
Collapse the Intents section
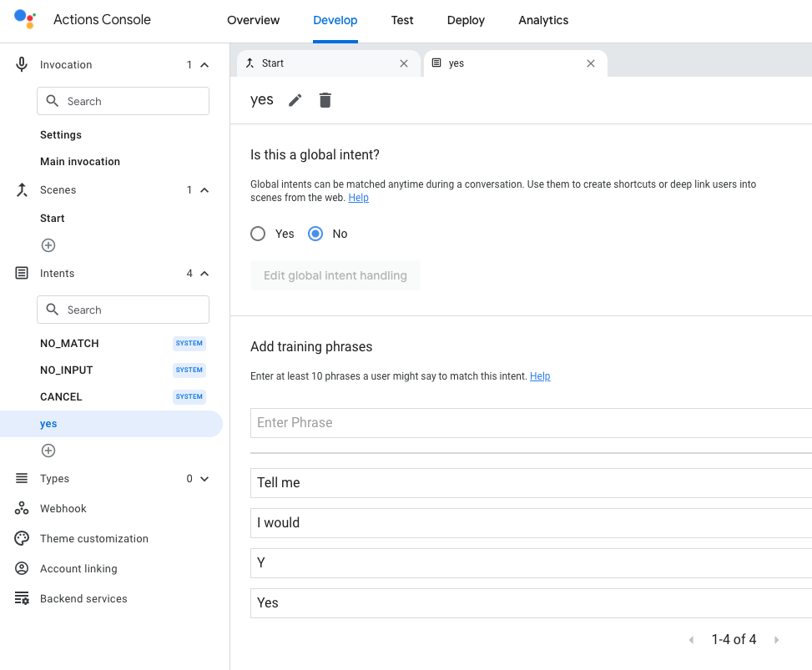(203, 273)
